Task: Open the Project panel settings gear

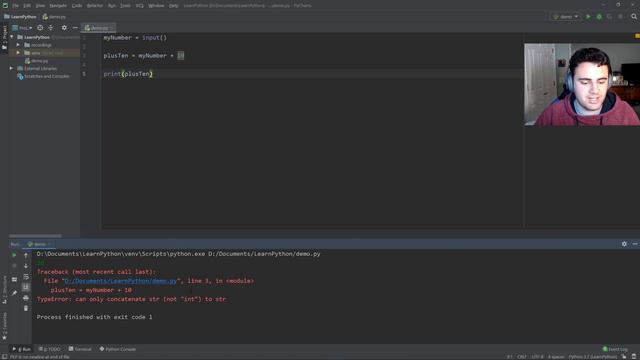Action: point(64,28)
